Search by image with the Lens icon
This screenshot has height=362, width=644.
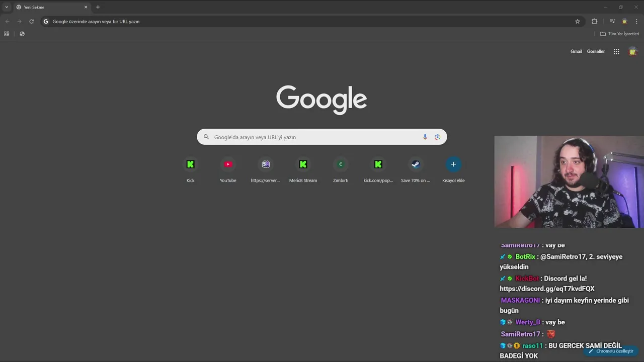pos(437,137)
